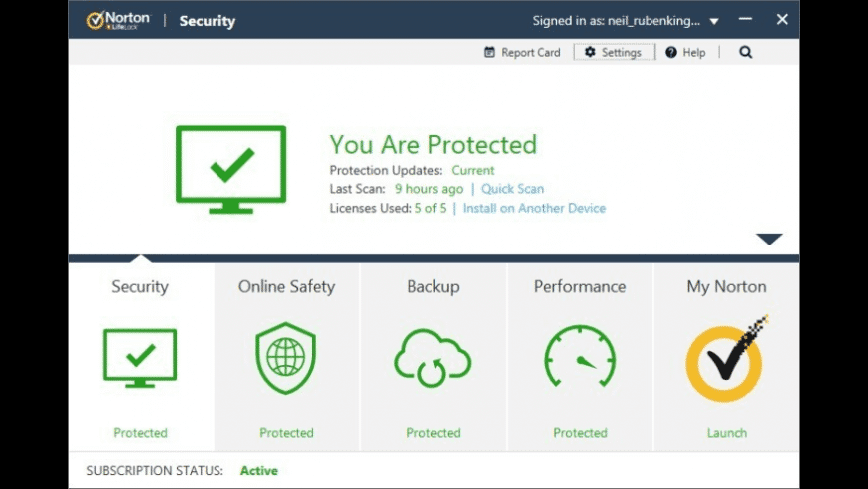This screenshot has width=868, height=489.
Task: Click the Performance speedometer icon
Action: click(x=580, y=357)
